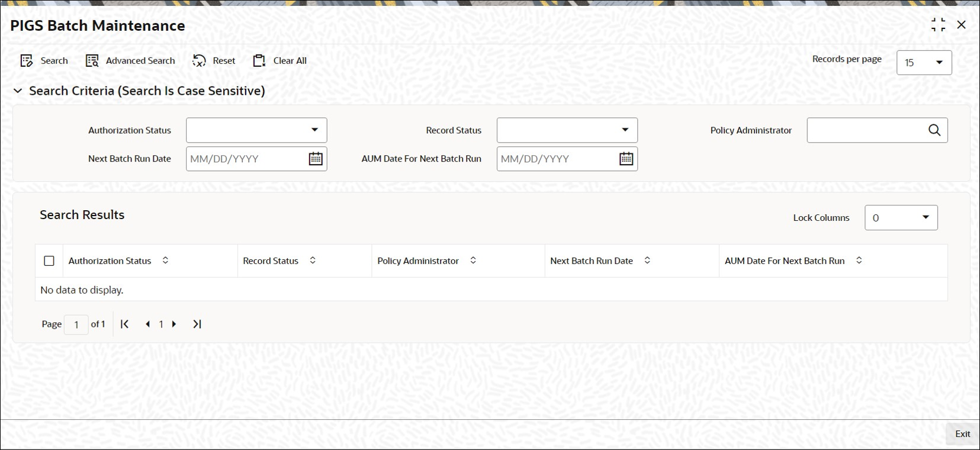Image resolution: width=980 pixels, height=450 pixels.
Task: Click the Record Status column header text
Action: tap(271, 261)
